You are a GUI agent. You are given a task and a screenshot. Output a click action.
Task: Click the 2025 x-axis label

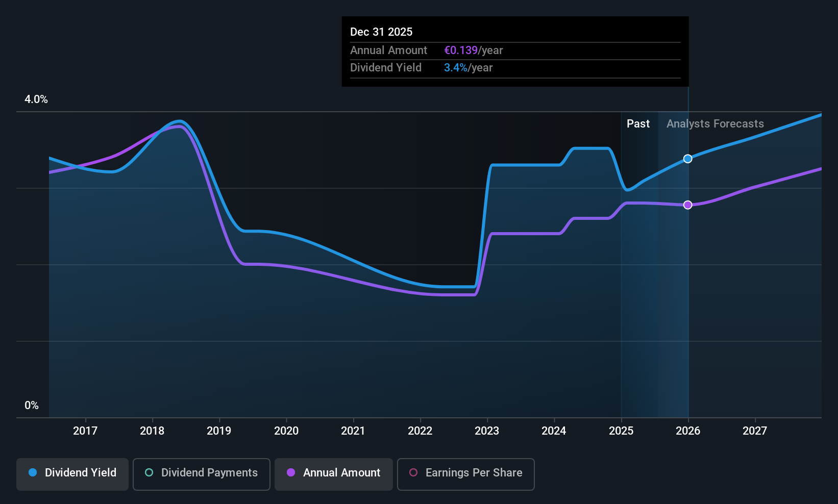pyautogui.click(x=621, y=431)
